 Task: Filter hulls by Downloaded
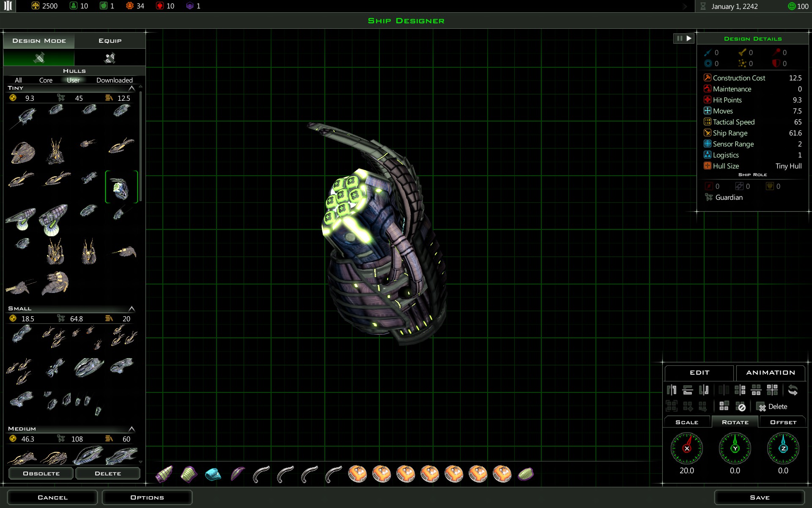114,80
